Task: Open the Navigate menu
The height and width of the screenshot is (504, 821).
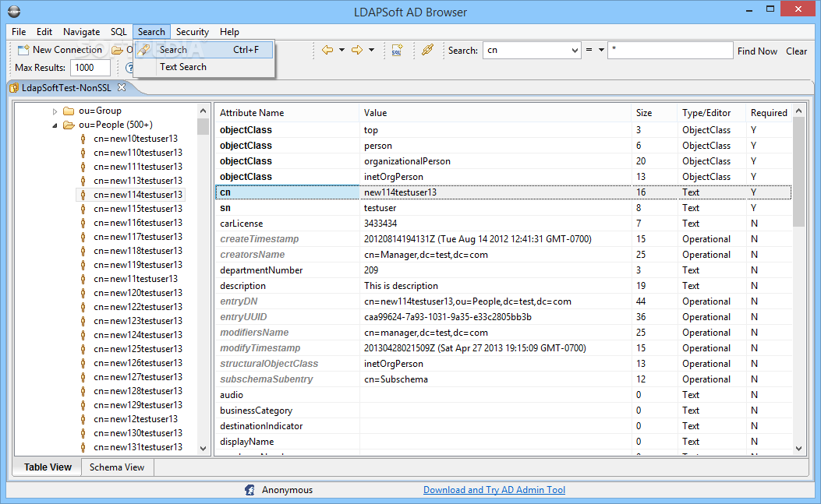Action: click(x=82, y=32)
